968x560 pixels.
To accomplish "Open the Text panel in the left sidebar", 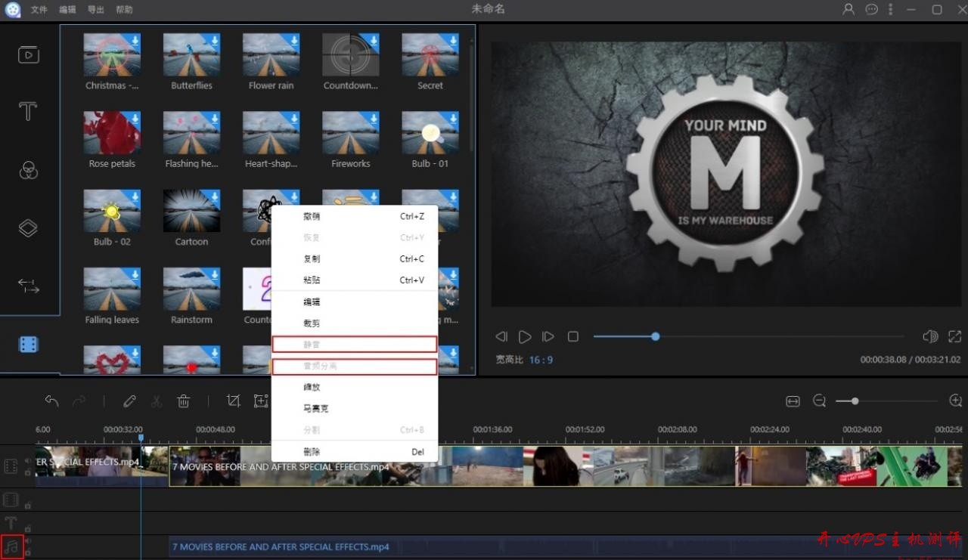I will (x=28, y=111).
